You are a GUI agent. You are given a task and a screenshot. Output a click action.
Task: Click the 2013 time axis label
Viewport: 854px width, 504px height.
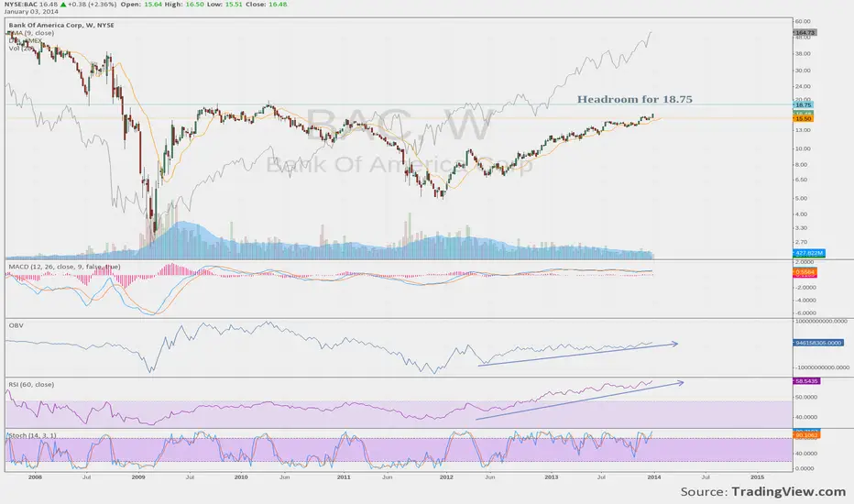(x=552, y=477)
